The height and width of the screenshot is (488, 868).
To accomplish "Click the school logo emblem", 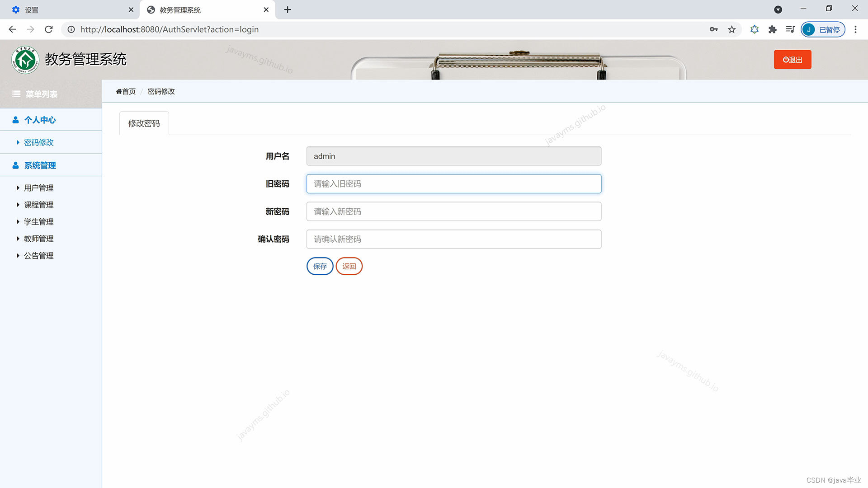I will (25, 60).
